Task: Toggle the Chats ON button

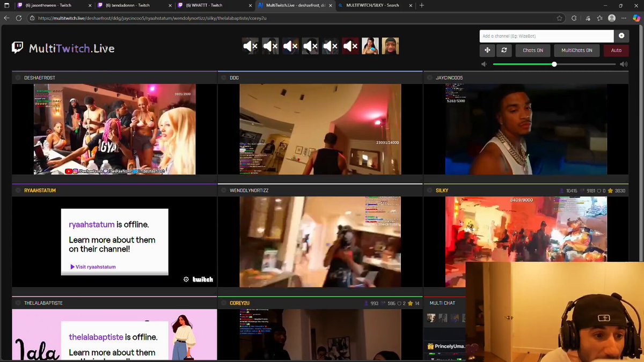Action: [533, 50]
